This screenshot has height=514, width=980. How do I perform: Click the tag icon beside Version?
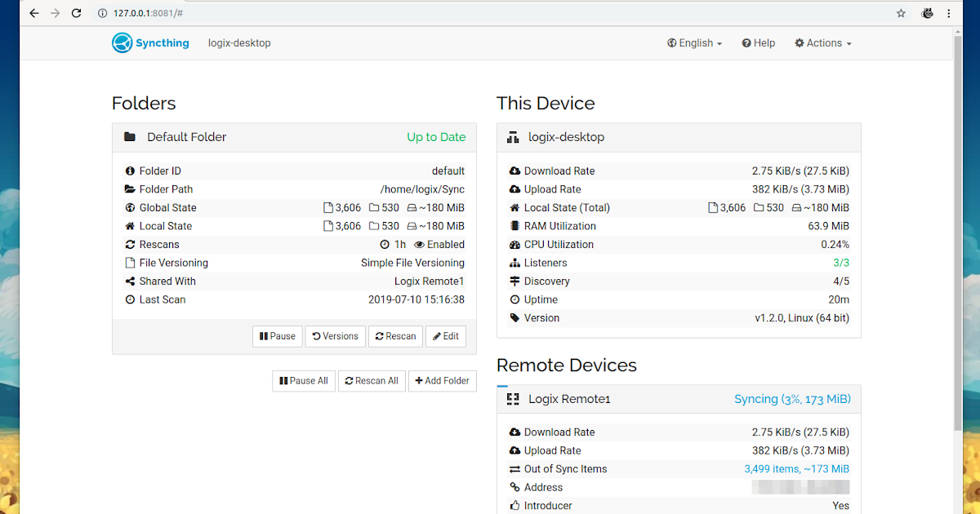514,318
